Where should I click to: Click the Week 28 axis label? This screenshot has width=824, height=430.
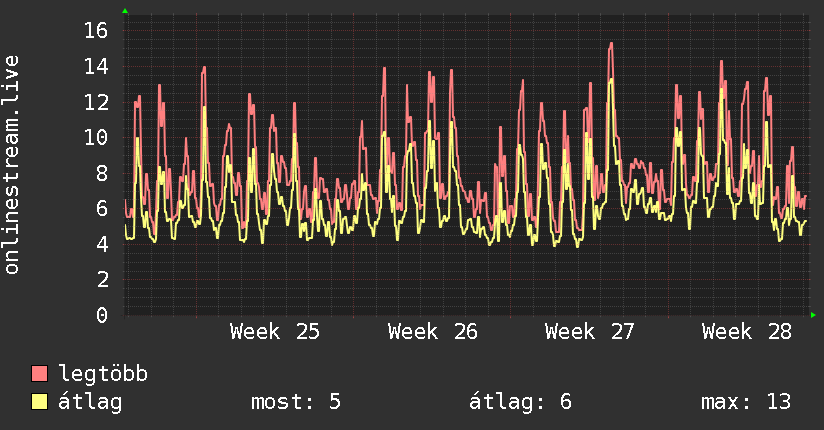coord(747,332)
